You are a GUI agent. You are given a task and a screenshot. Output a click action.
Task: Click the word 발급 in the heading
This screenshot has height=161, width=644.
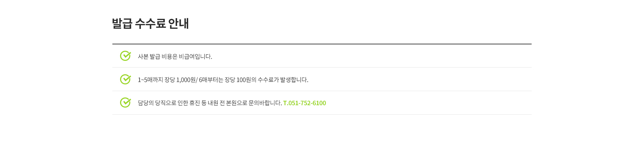[122, 24]
